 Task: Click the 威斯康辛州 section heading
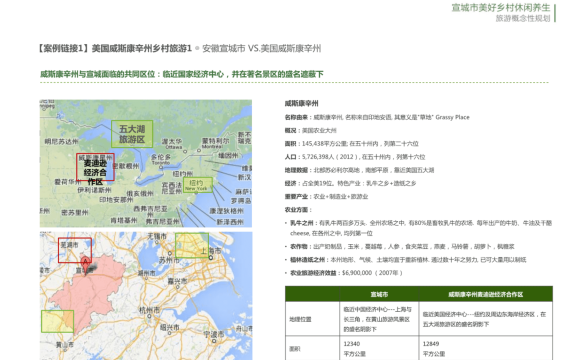tap(301, 104)
